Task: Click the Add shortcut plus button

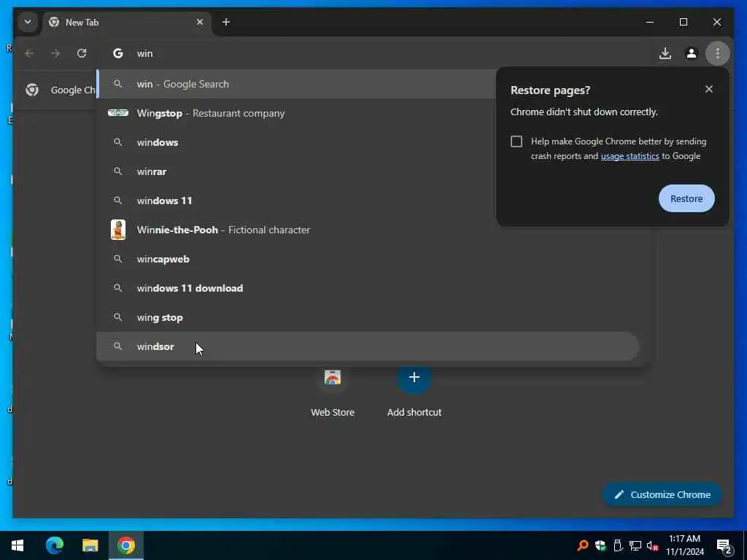Action: pyautogui.click(x=414, y=378)
